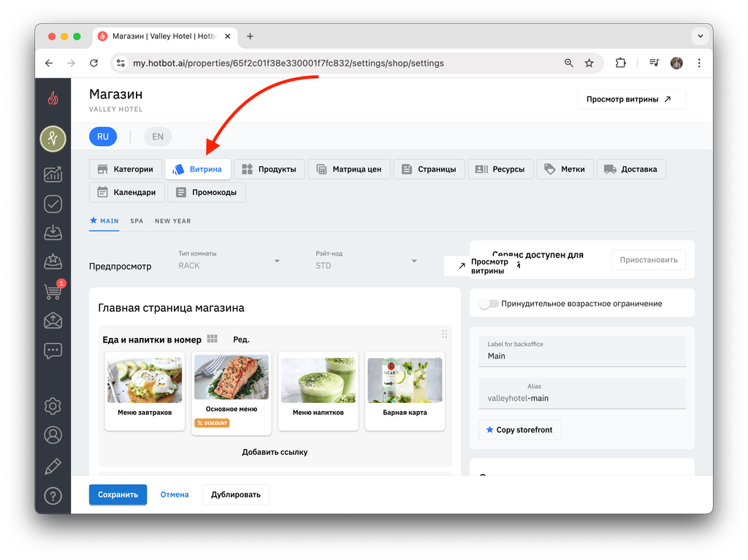Click the Сохранить button
The width and height of the screenshot is (748, 560).
click(118, 494)
